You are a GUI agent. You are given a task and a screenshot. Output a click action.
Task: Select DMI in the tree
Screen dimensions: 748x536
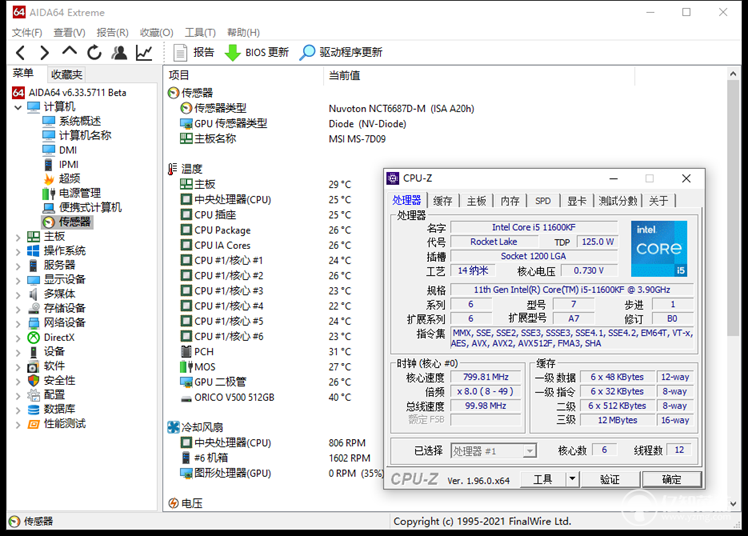(68, 150)
